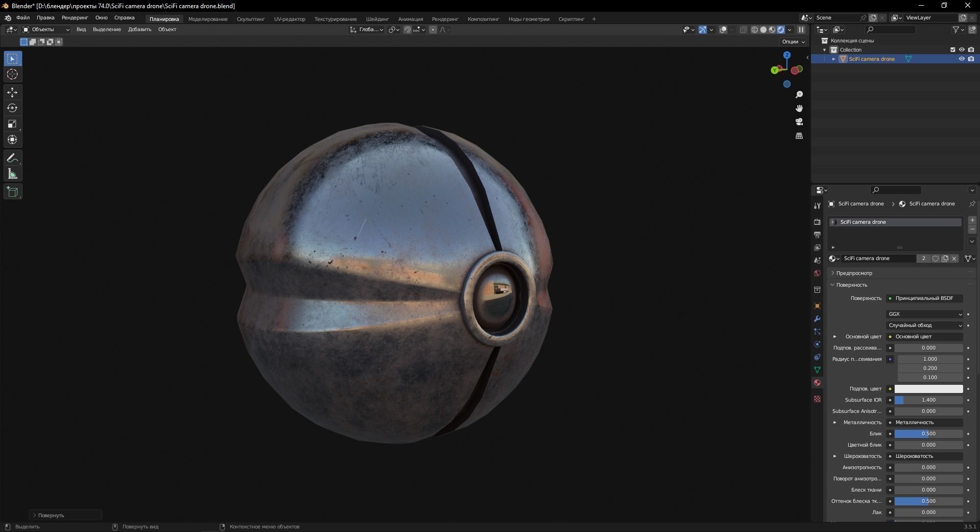Click the pan view hand icon
The height and width of the screenshot is (532, 980).
click(799, 108)
